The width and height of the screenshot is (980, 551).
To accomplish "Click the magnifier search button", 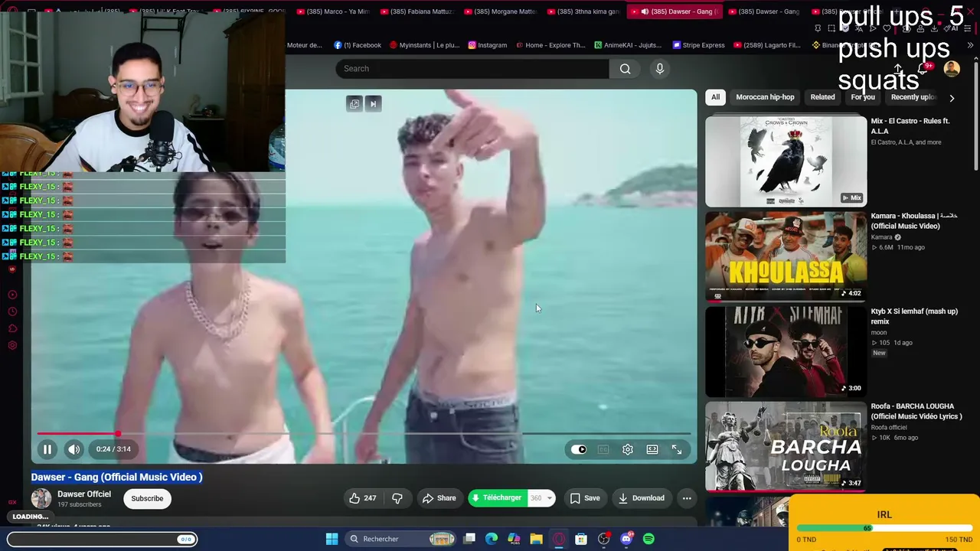I will pos(626,69).
